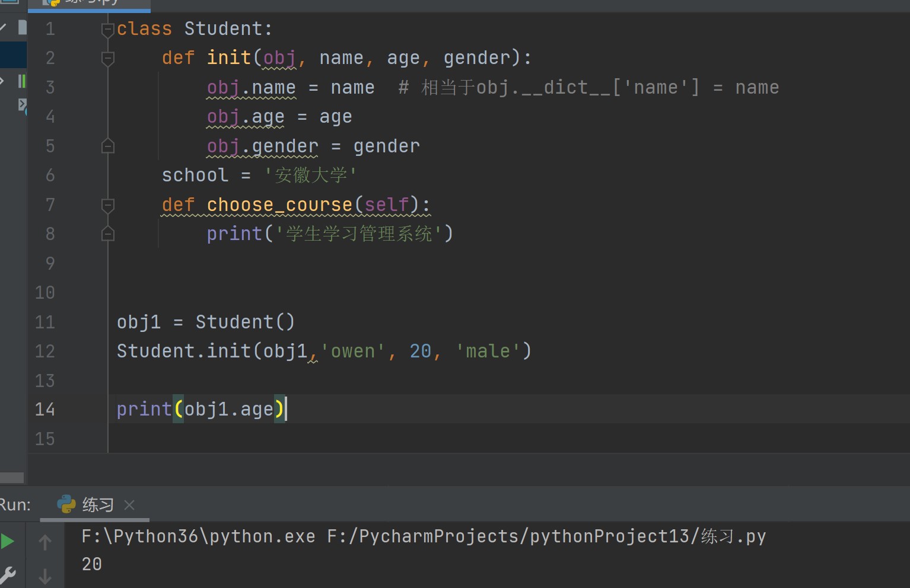Click the up arrow in Run console
Image resolution: width=910 pixels, height=588 pixels.
(45, 542)
